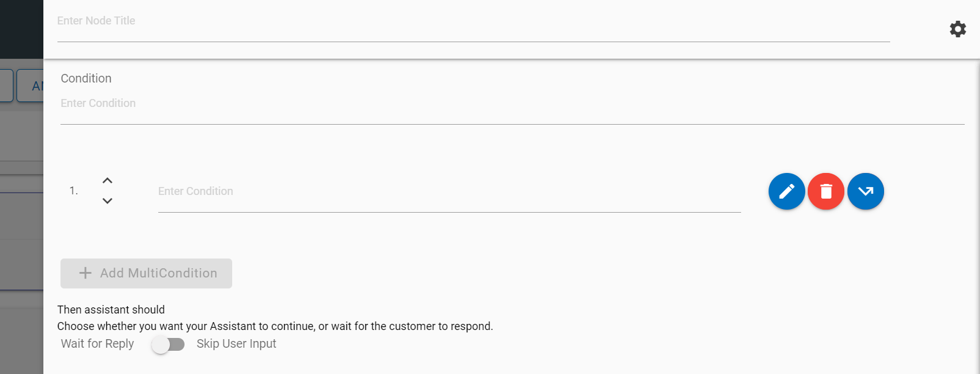Click the plus icon on Add MultiCondition
The width and height of the screenshot is (980, 374).
point(85,273)
